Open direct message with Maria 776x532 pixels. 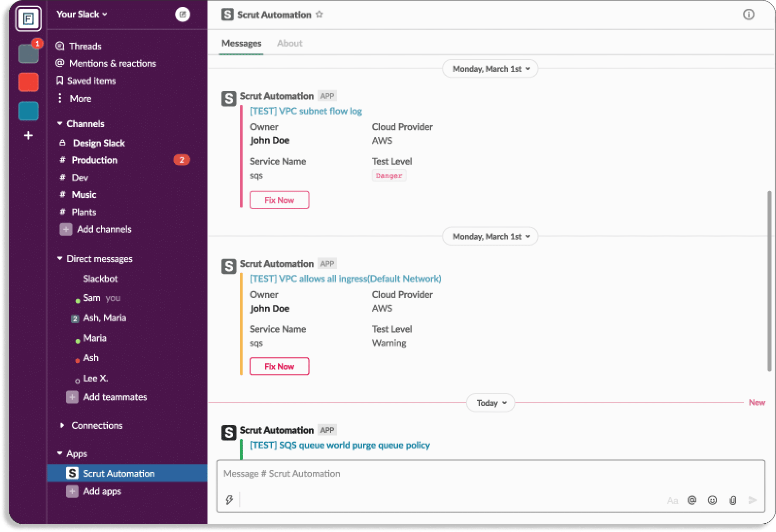(91, 338)
